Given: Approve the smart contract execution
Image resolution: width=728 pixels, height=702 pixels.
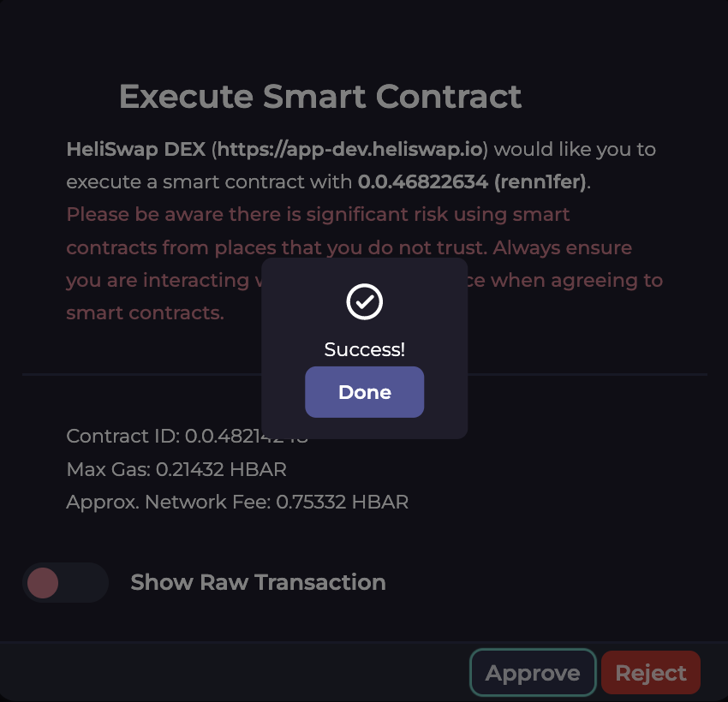Looking at the screenshot, I should pyautogui.click(x=532, y=673).
